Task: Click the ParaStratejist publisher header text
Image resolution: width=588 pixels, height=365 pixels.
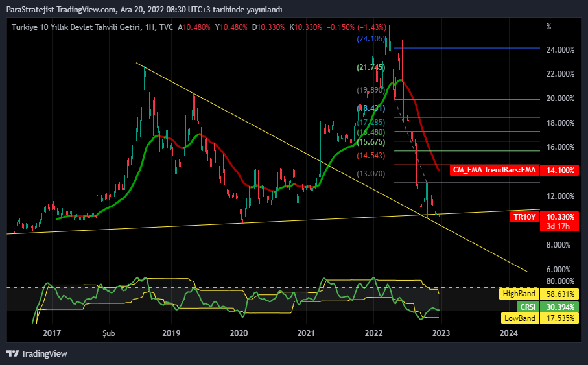Action: 30,10
